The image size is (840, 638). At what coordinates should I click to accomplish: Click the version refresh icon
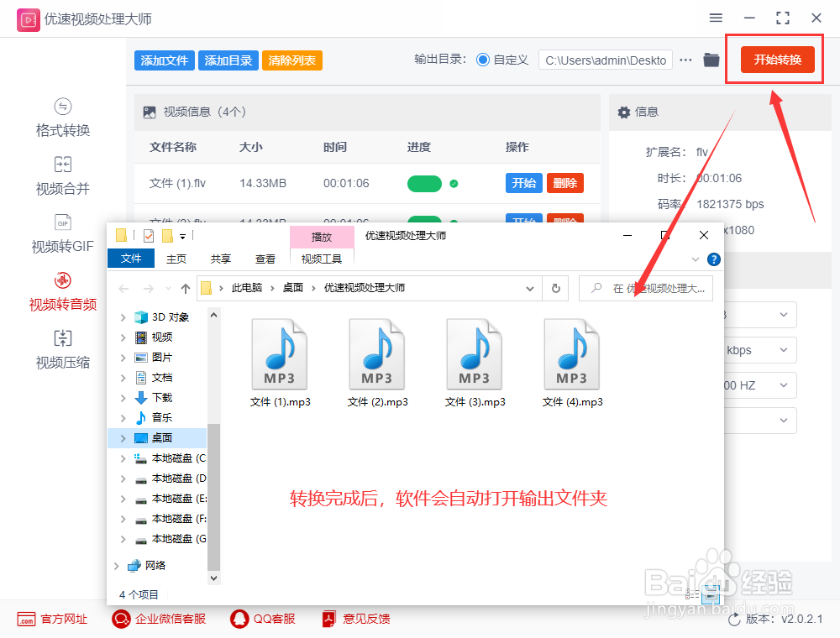[x=734, y=620]
